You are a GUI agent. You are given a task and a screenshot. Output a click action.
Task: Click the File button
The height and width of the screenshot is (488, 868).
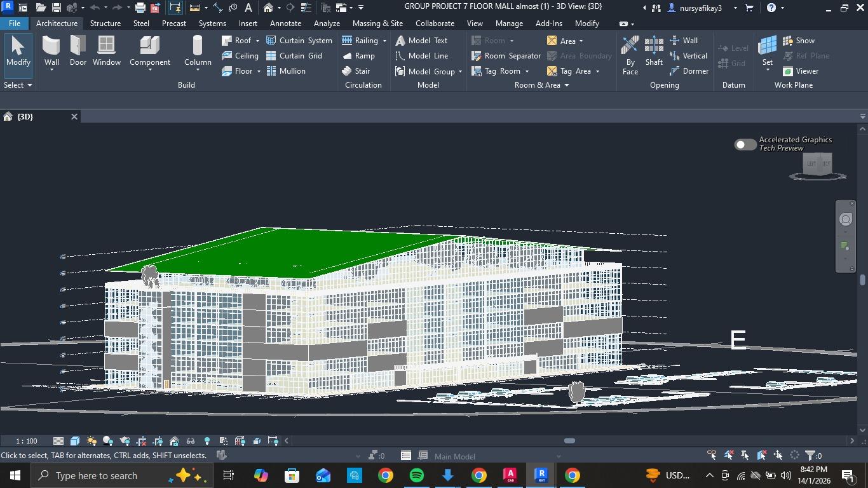[14, 24]
